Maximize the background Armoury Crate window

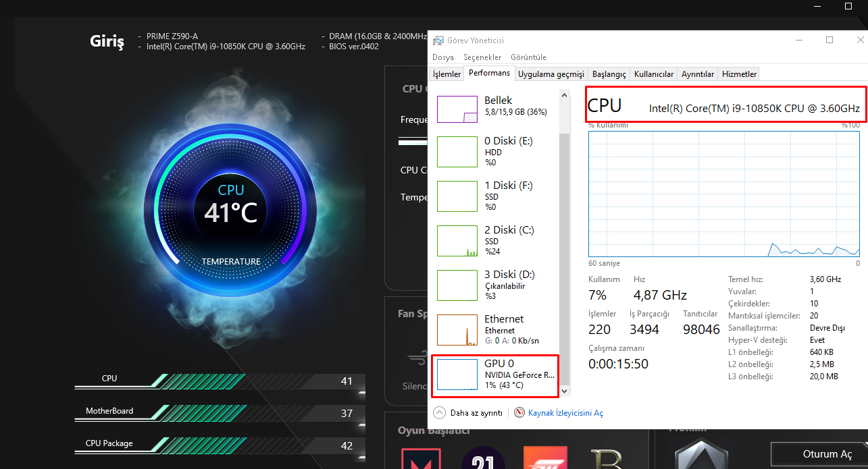click(x=848, y=7)
